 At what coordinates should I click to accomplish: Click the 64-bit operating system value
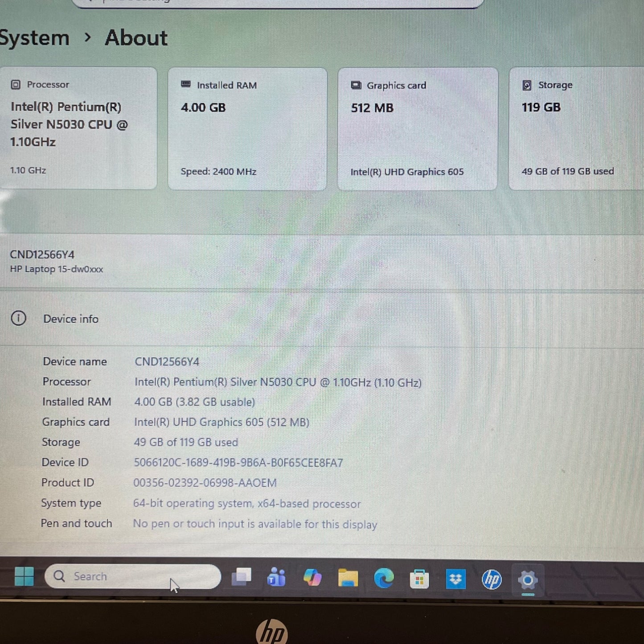coord(247,504)
